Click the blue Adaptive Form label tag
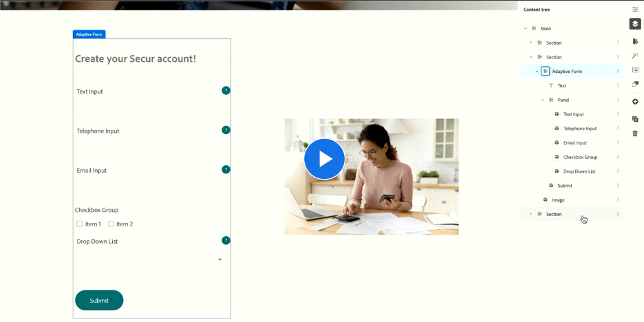The width and height of the screenshot is (644, 322). (x=89, y=34)
